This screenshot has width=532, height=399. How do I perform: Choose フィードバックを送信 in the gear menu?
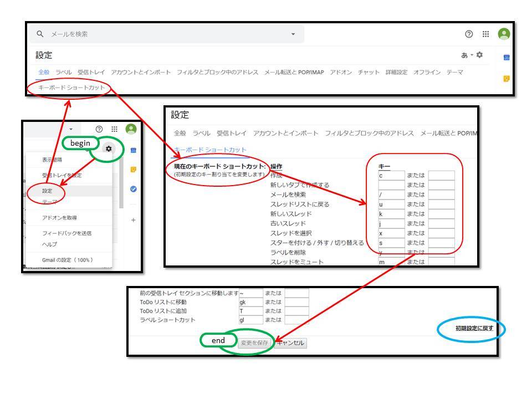click(x=67, y=233)
